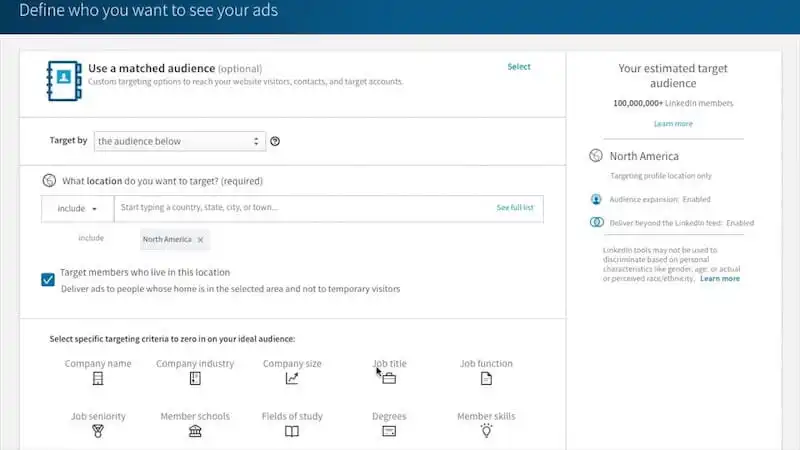The image size is (800, 450).
Task: Select the Job function document icon
Action: click(x=486, y=379)
